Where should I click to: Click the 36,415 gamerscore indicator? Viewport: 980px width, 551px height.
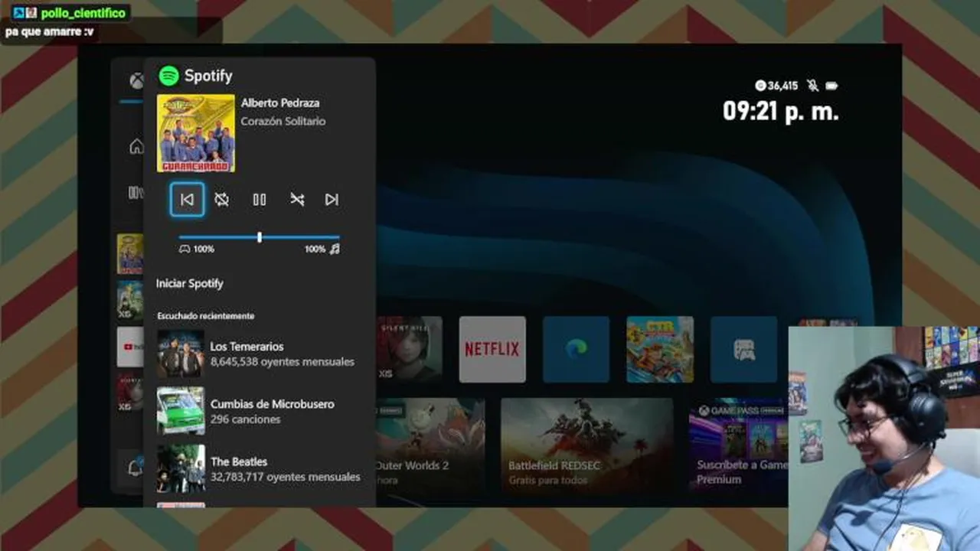click(x=776, y=86)
